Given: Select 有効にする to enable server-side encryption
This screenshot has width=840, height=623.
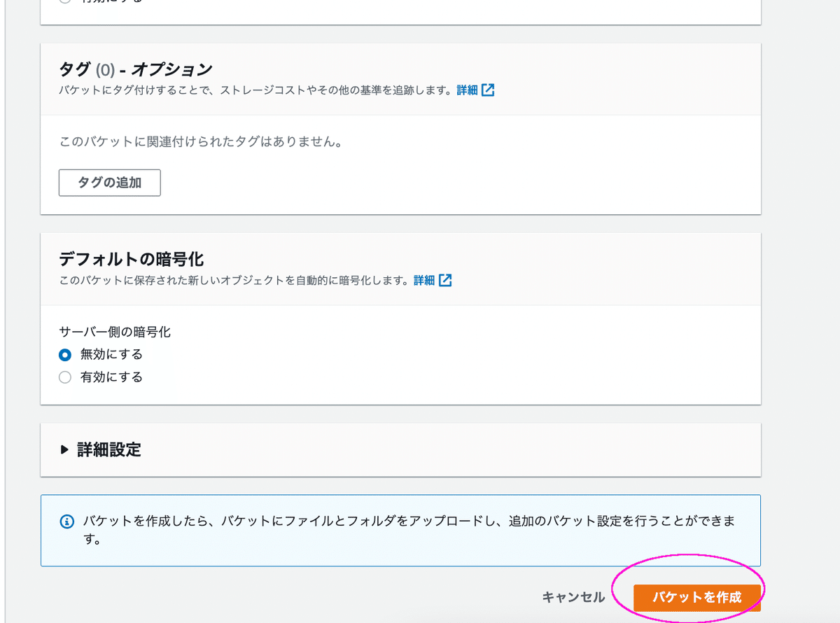Looking at the screenshot, I should (x=65, y=377).
